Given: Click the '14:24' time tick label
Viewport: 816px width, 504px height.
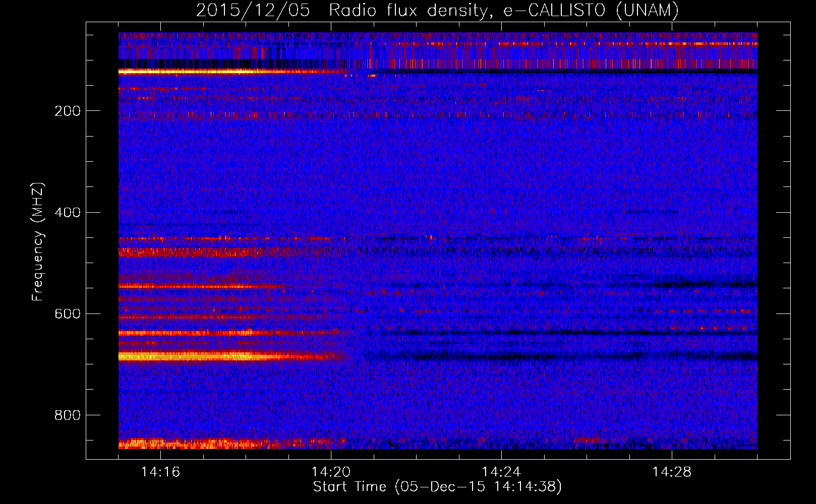Looking at the screenshot, I should pyautogui.click(x=501, y=472).
